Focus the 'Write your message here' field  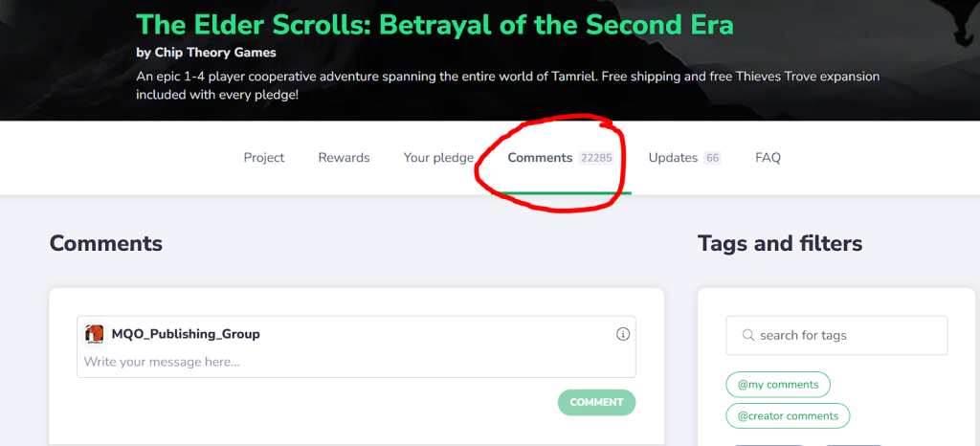pyautogui.click(x=354, y=362)
